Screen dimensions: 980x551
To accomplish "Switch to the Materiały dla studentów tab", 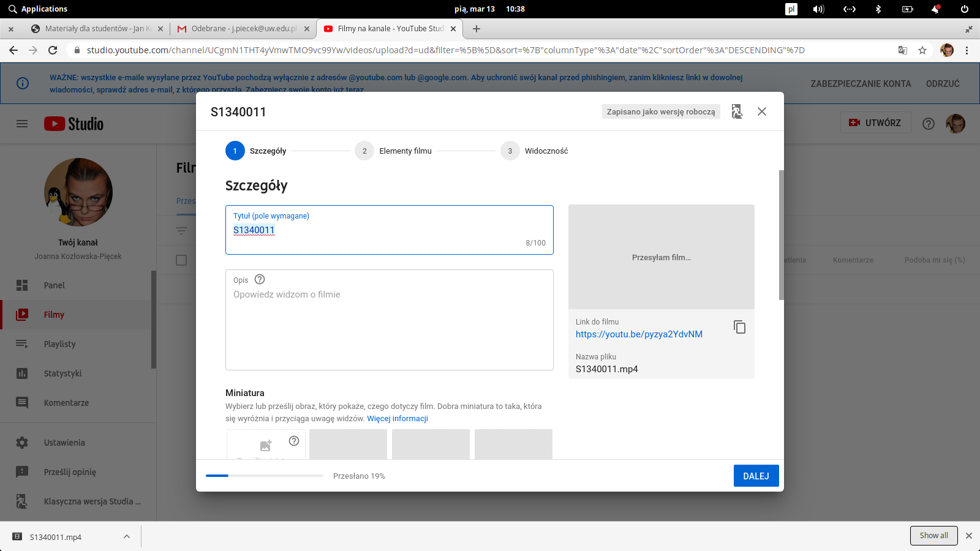I will (97, 29).
